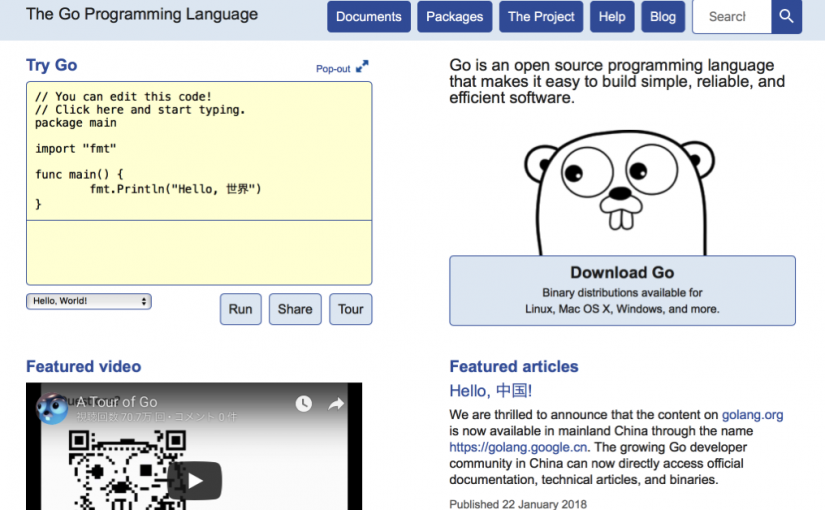
Task: Open The Project page
Action: pyautogui.click(x=541, y=17)
